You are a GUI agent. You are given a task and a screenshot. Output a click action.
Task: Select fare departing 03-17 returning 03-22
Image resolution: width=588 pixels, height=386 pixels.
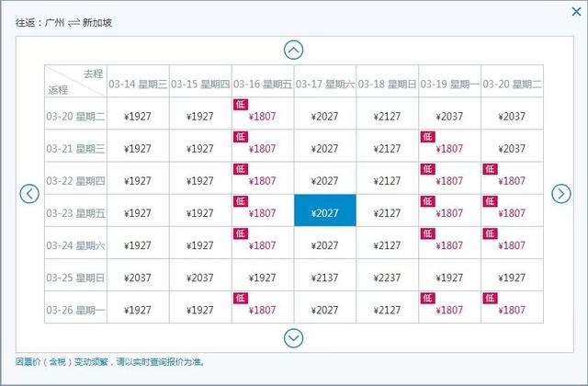[x=324, y=177]
